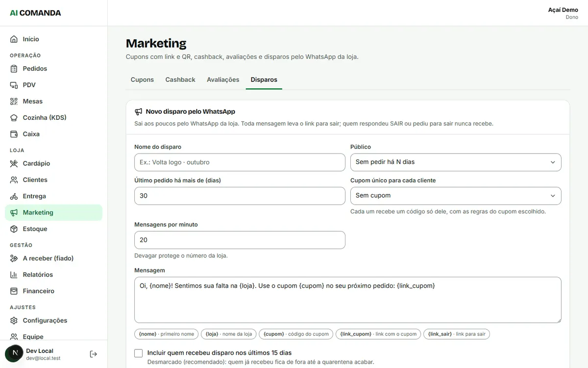Switch to the Cupons tab

click(142, 79)
